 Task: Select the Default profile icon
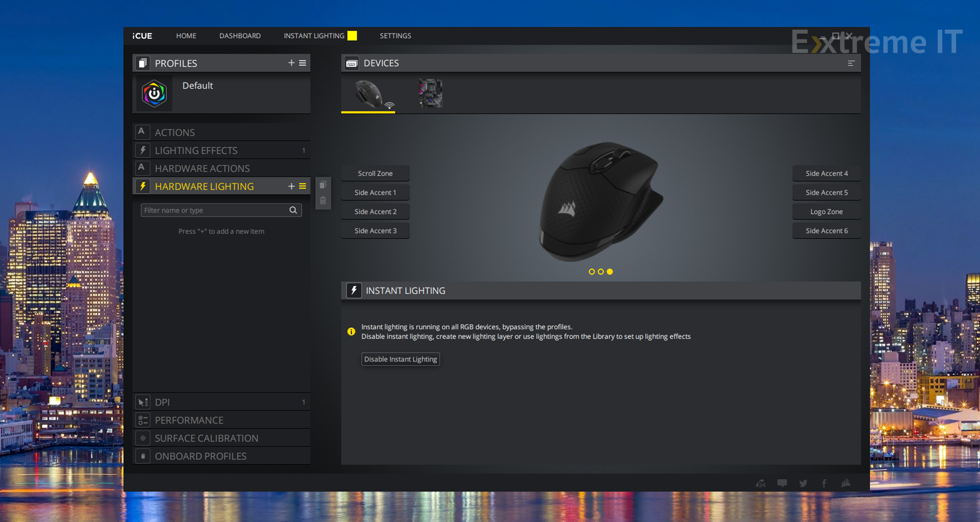(154, 93)
